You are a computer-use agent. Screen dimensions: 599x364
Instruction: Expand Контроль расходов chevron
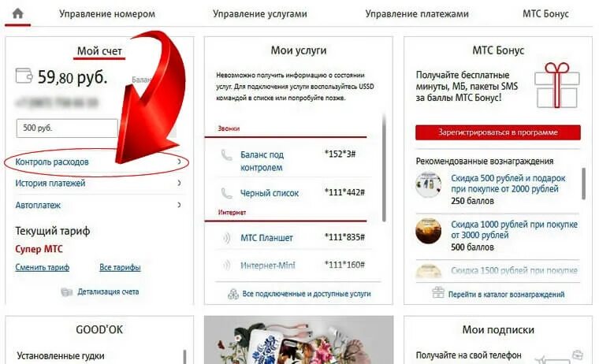pyautogui.click(x=179, y=162)
